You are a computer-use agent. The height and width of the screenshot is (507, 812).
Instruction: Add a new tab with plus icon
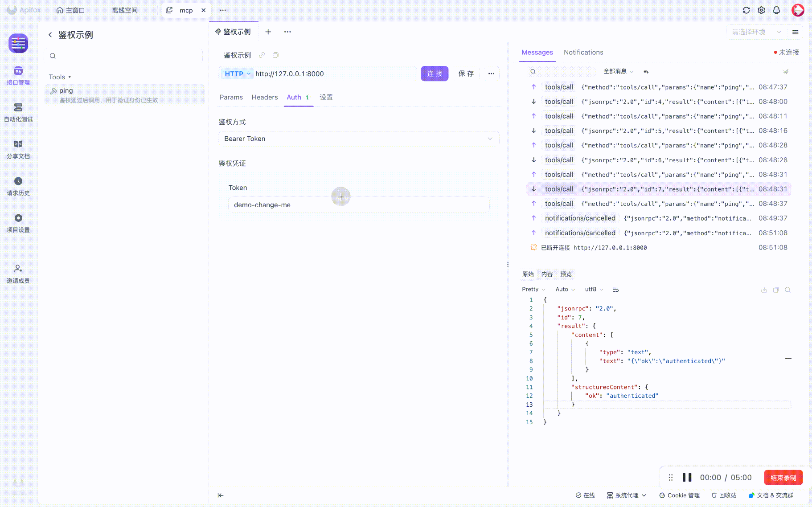click(268, 32)
